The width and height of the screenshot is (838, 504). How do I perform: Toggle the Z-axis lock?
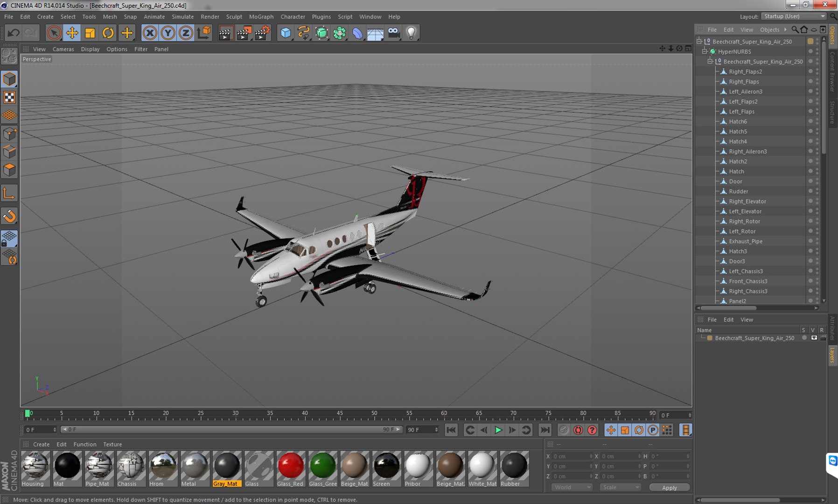point(186,33)
